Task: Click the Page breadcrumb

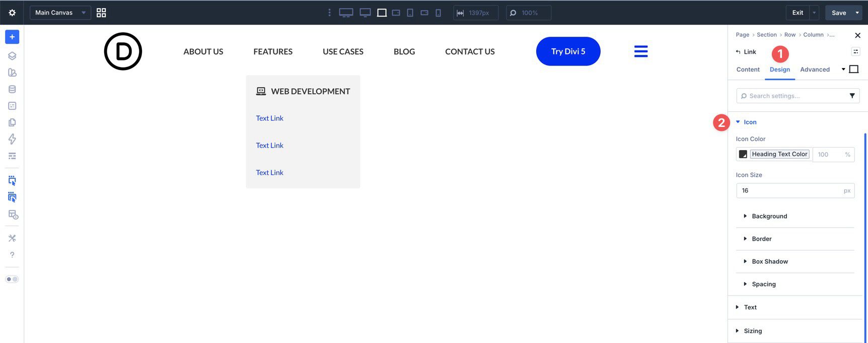Action: pyautogui.click(x=742, y=35)
